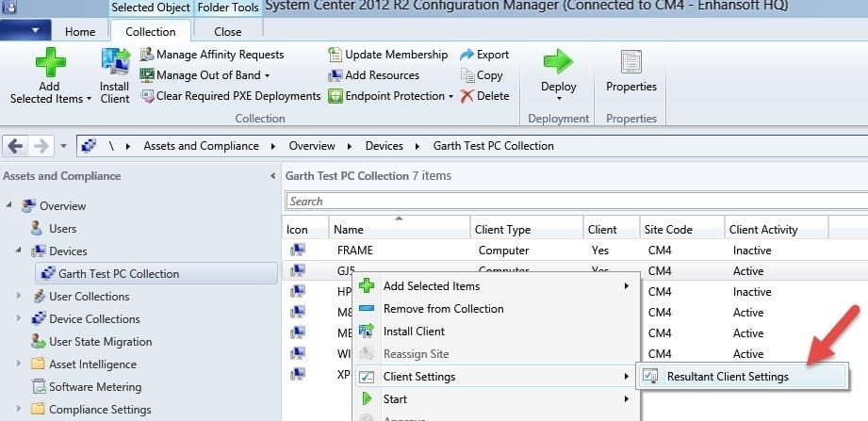Click the Back navigation arrow button

pyautogui.click(x=15, y=146)
